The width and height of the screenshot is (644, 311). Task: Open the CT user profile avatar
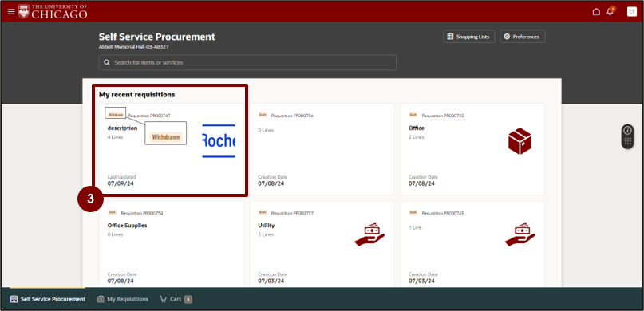coord(632,11)
